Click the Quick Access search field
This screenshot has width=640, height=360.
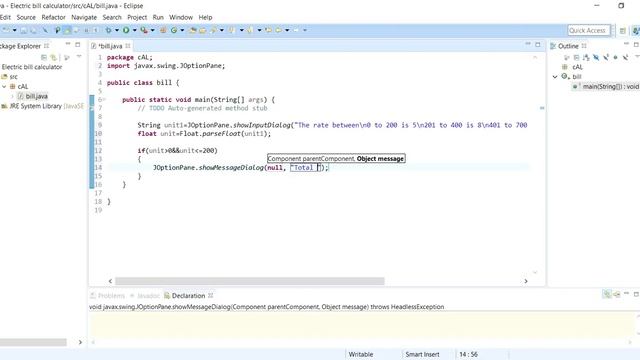click(x=589, y=30)
